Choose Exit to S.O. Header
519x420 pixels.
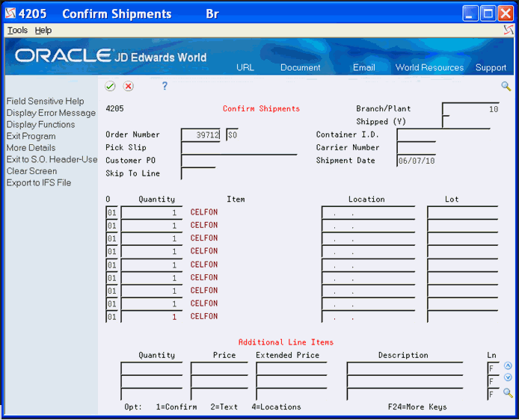tap(52, 159)
